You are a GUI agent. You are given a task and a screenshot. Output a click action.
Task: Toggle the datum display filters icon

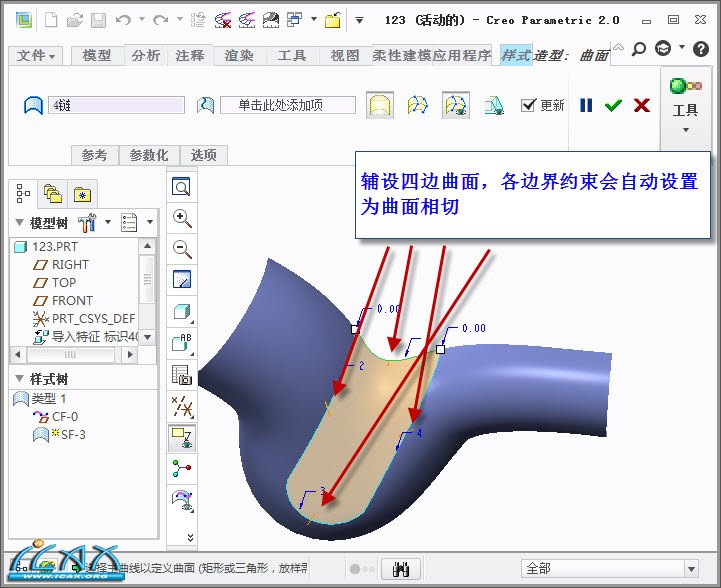coord(182,405)
